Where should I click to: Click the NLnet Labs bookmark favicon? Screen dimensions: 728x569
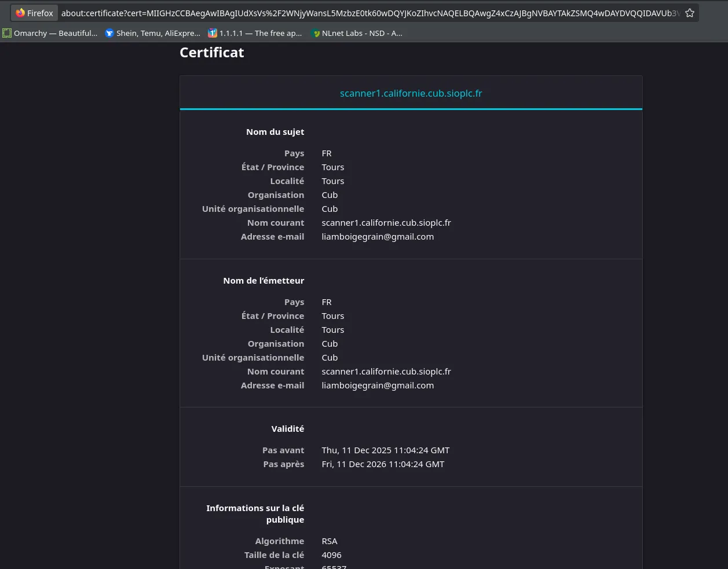click(315, 33)
